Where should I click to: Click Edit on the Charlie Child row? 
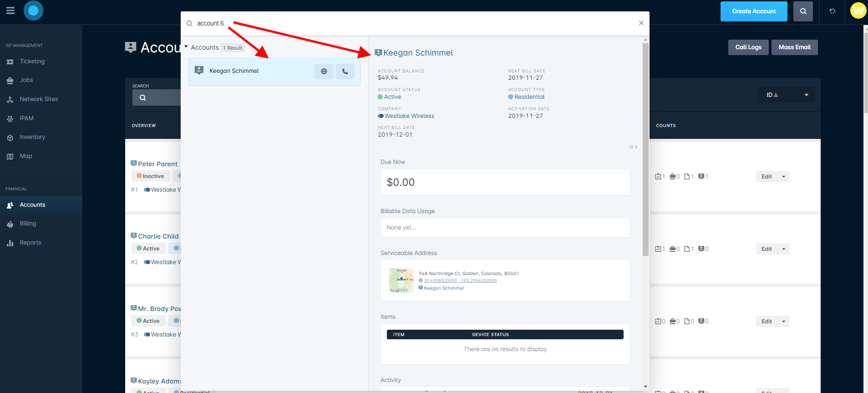[x=766, y=249]
